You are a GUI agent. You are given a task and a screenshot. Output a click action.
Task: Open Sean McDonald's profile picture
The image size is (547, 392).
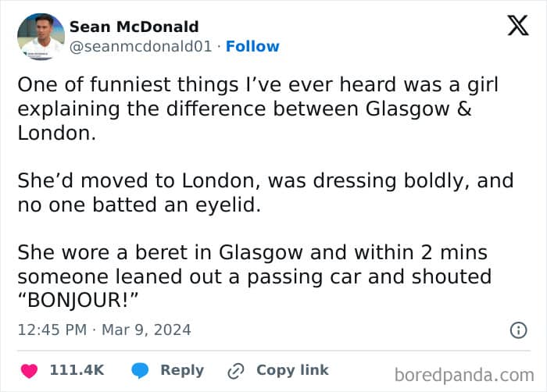coord(41,37)
